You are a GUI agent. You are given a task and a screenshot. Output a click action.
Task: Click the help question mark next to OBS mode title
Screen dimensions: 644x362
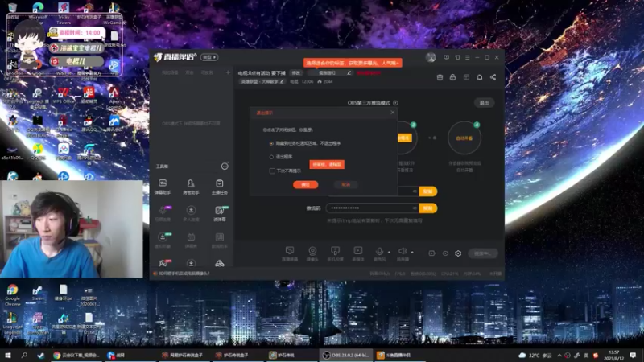point(395,103)
